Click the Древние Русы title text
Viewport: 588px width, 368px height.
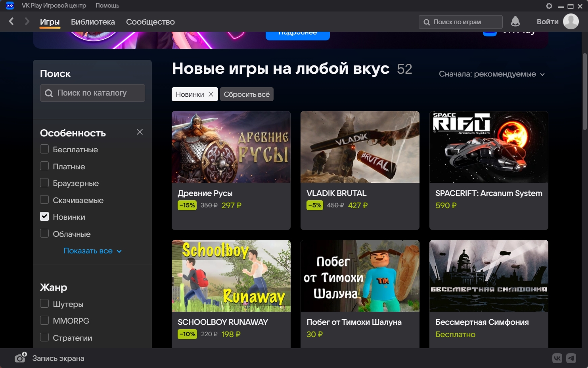point(205,193)
